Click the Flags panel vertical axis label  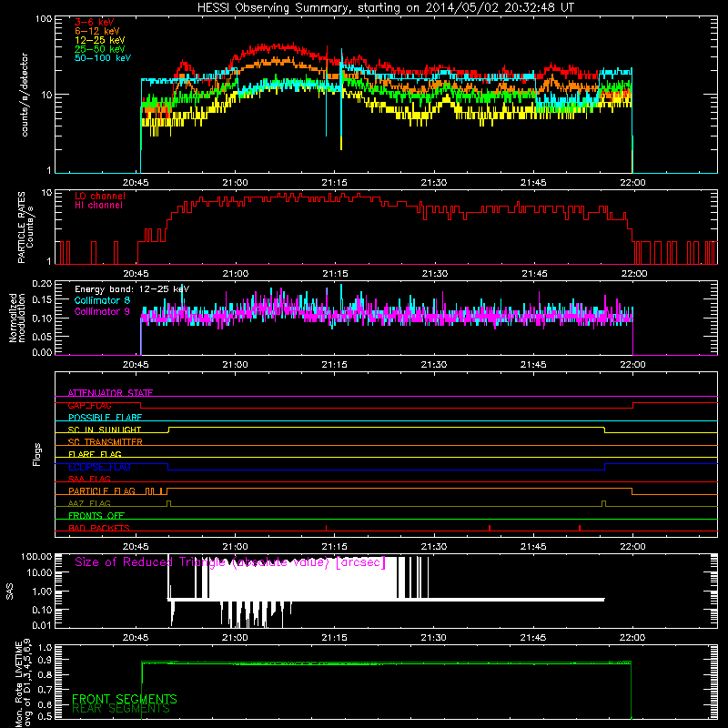(x=36, y=454)
